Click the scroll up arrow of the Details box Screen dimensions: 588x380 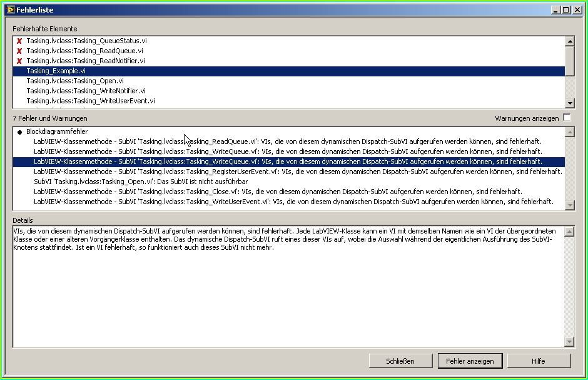[569, 231]
